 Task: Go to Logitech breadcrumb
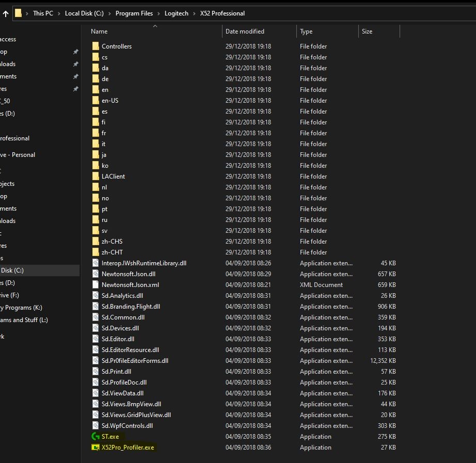(177, 13)
